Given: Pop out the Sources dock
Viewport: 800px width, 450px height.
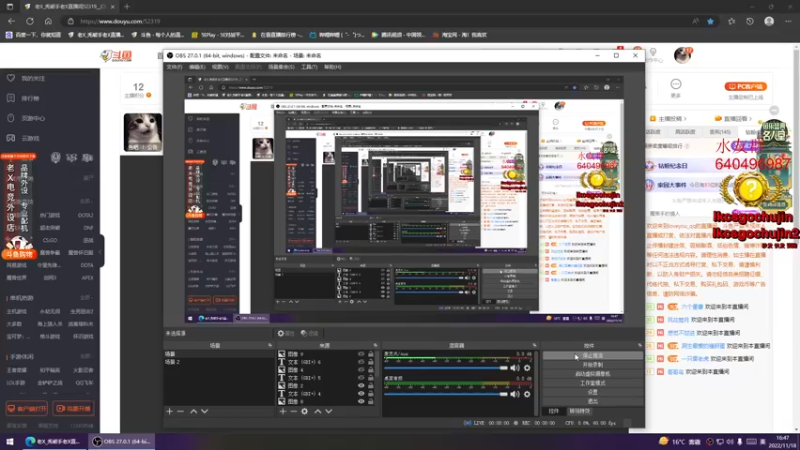Looking at the screenshot, I should tap(376, 345).
